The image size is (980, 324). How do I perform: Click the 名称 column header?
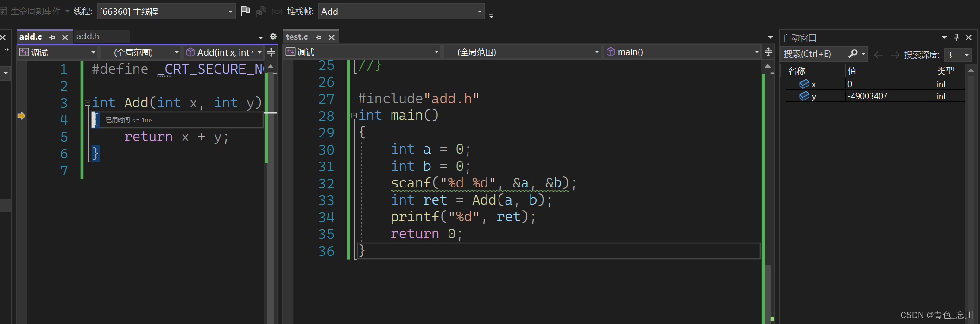click(797, 71)
